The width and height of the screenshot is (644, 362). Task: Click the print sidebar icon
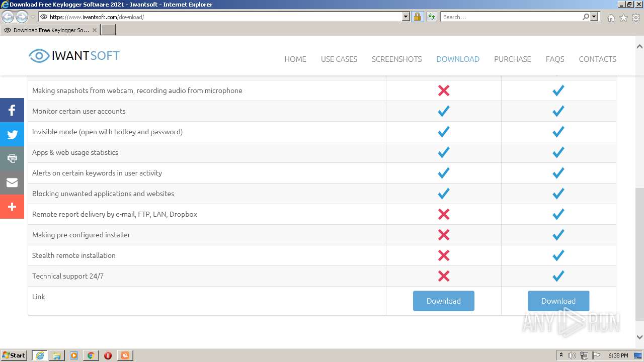(12, 158)
